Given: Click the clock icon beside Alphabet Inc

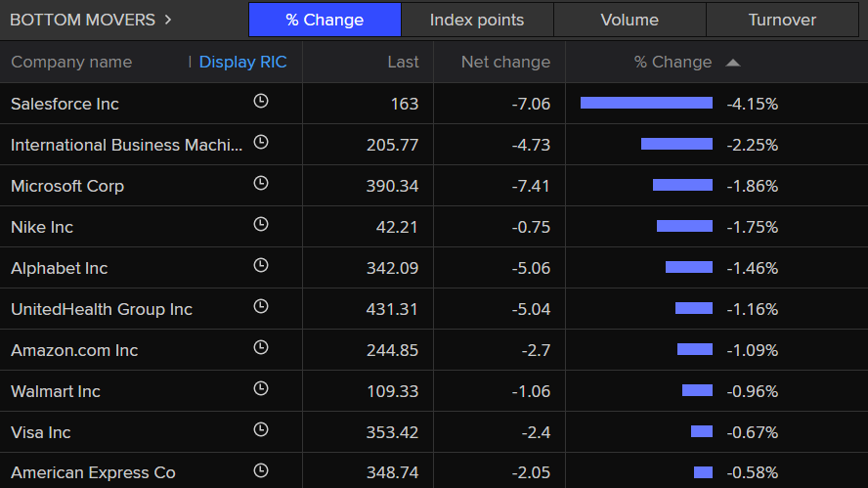Looking at the screenshot, I should point(261,265).
